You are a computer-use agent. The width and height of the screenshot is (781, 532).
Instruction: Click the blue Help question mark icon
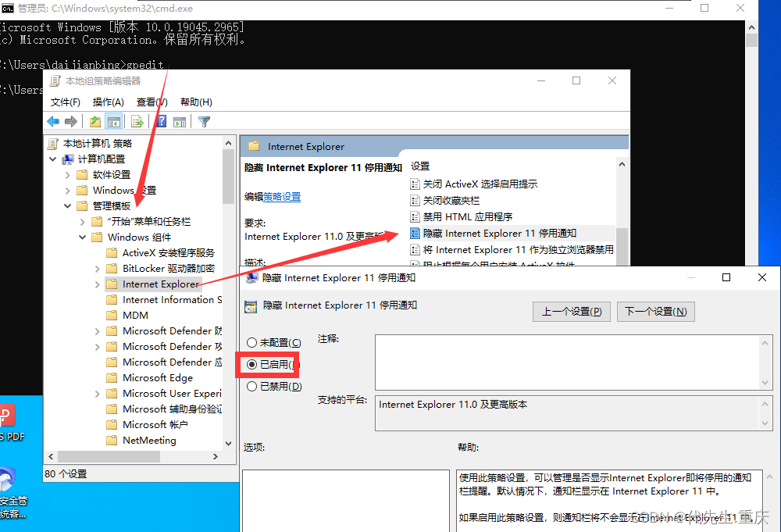162,121
